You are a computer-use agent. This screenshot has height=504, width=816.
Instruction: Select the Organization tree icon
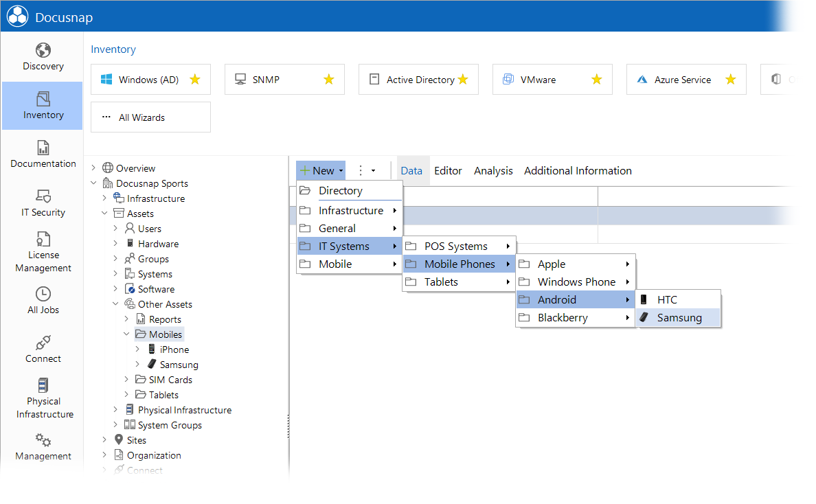119,455
